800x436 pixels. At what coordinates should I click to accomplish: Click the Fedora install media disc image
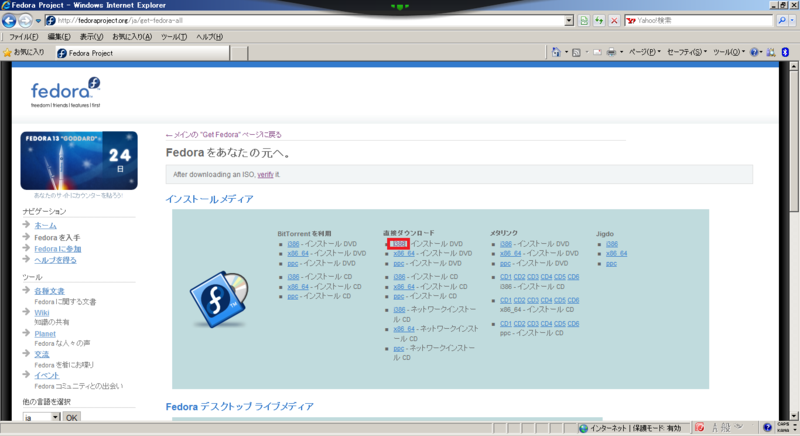(x=219, y=299)
